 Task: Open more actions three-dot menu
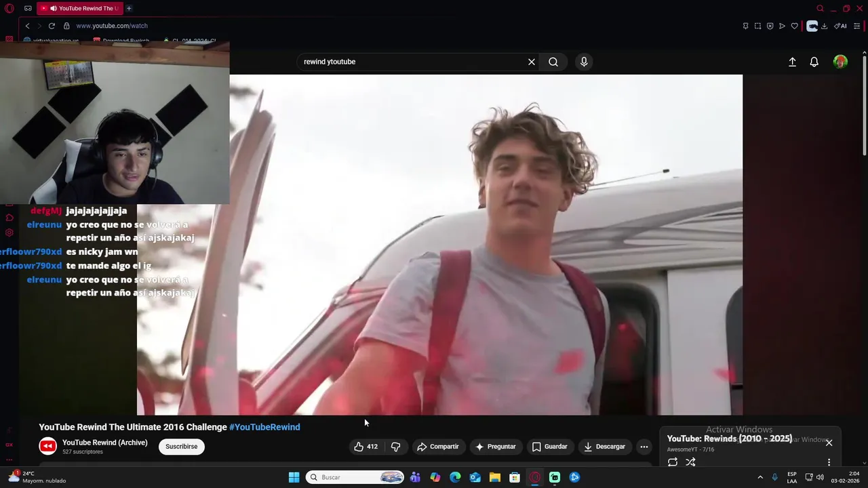pyautogui.click(x=644, y=447)
